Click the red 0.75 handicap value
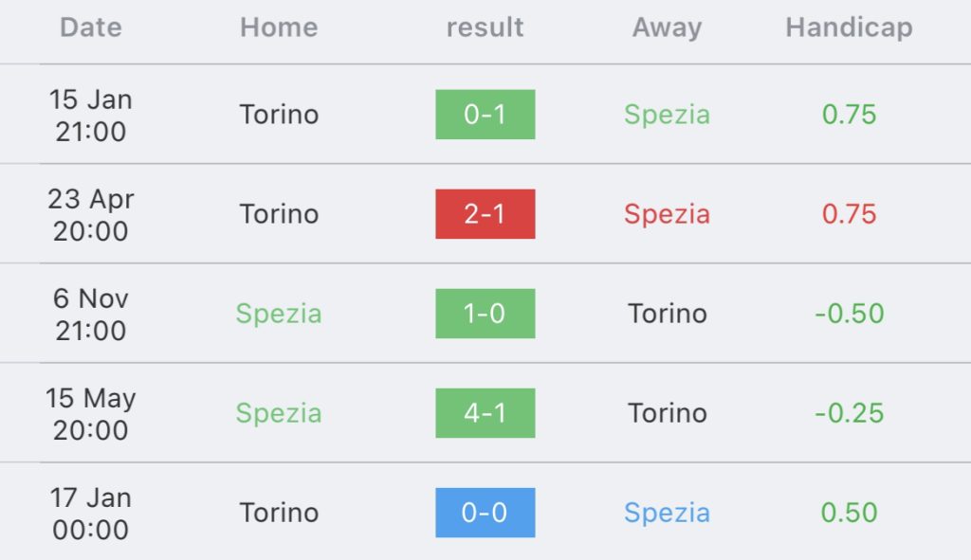The image size is (971, 560). 849,214
